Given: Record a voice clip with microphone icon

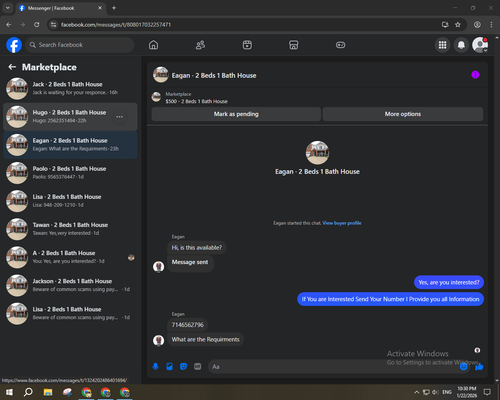Looking at the screenshot, I should pos(155,367).
